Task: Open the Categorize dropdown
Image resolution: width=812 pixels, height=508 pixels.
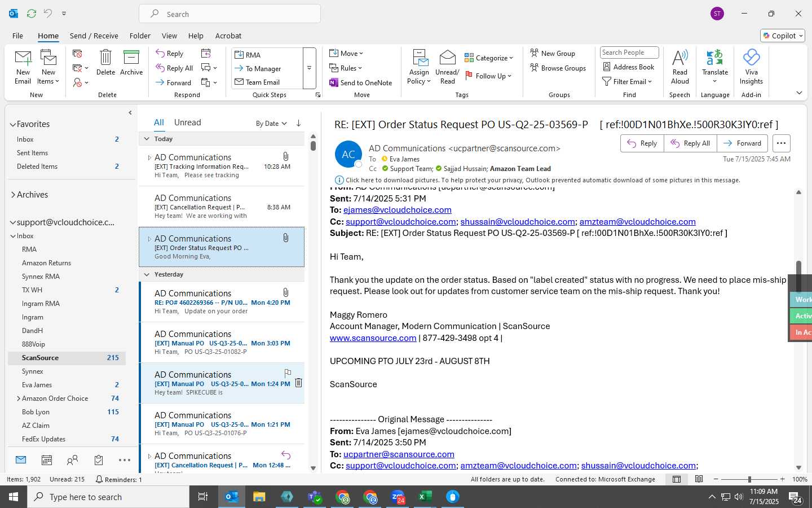Action: point(489,58)
